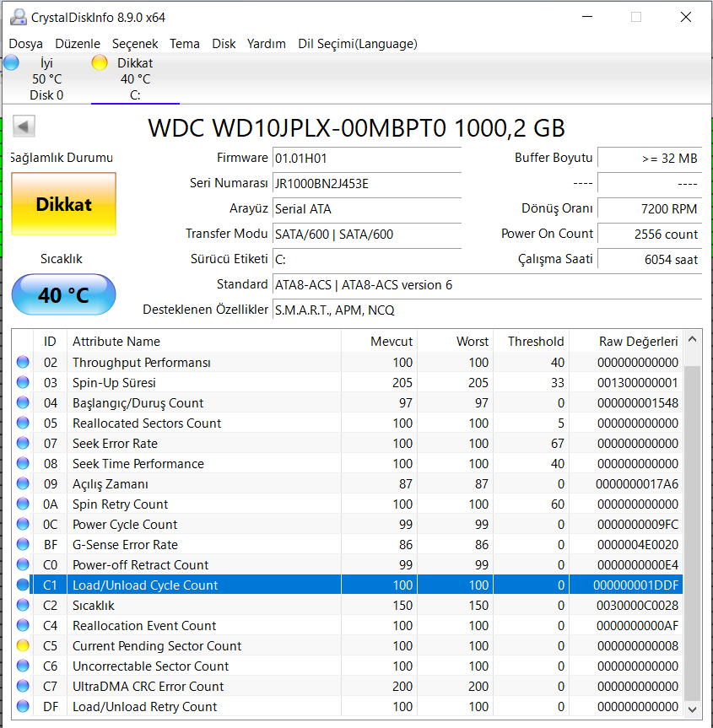Select the yellow status orb for C: disk
Screen dimensions: 713x728
(x=100, y=62)
